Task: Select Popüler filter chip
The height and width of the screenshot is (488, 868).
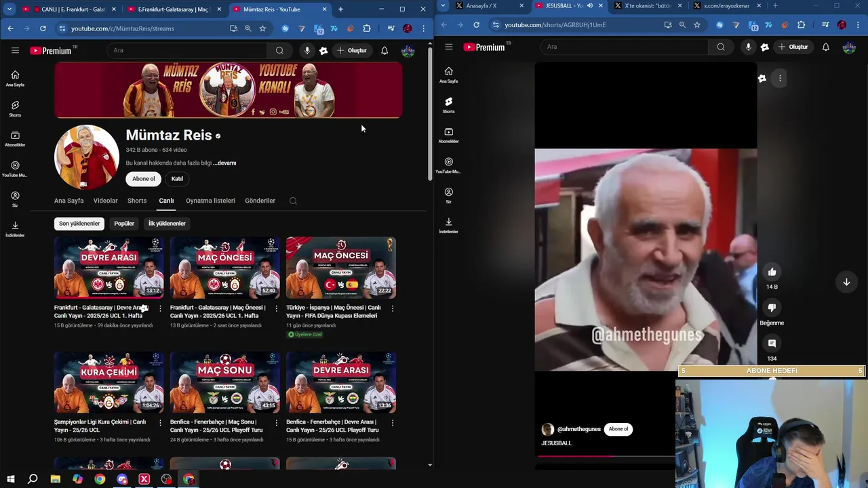Action: coord(124,224)
